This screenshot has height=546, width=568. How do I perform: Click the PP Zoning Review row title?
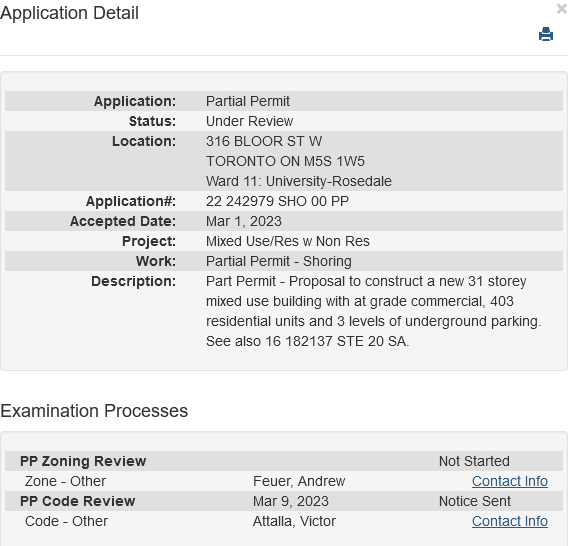(x=83, y=461)
